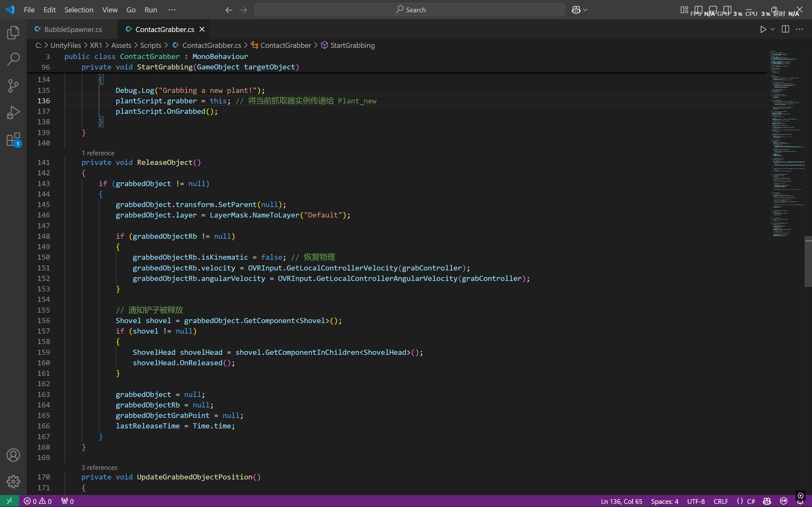This screenshot has height=507, width=812.
Task: Click the command center Search field
Action: tap(409, 10)
